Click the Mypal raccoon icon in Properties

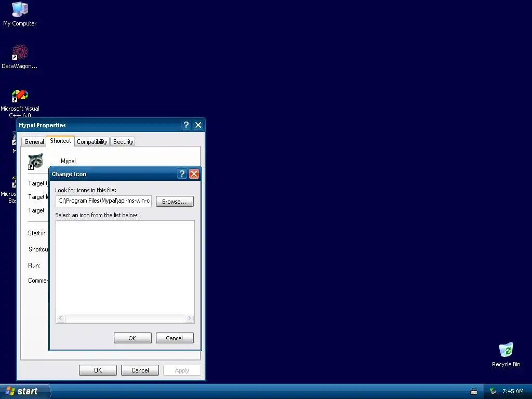pyautogui.click(x=36, y=161)
